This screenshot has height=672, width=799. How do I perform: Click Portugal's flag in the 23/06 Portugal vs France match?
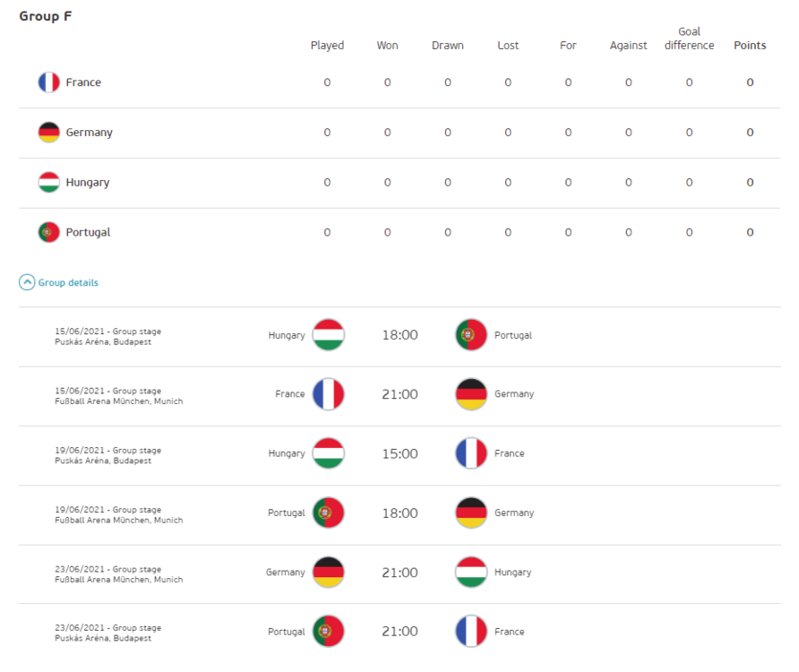(328, 632)
